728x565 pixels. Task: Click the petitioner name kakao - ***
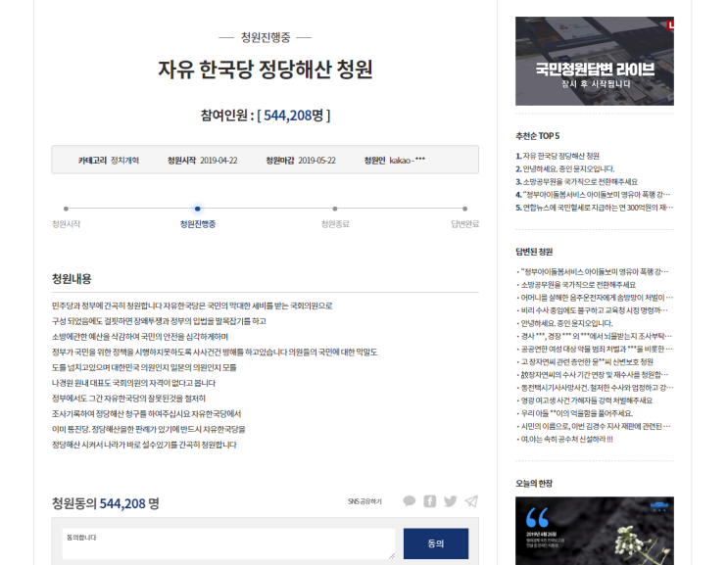click(x=408, y=161)
